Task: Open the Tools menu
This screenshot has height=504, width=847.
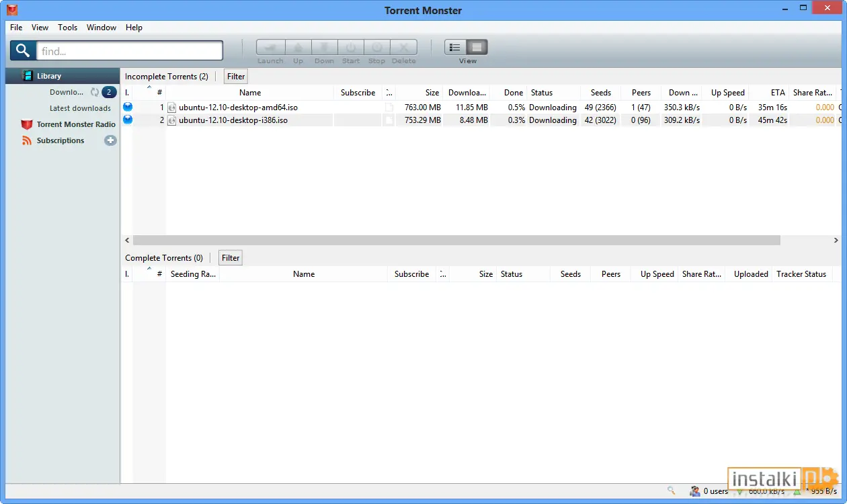Action: 67,28
